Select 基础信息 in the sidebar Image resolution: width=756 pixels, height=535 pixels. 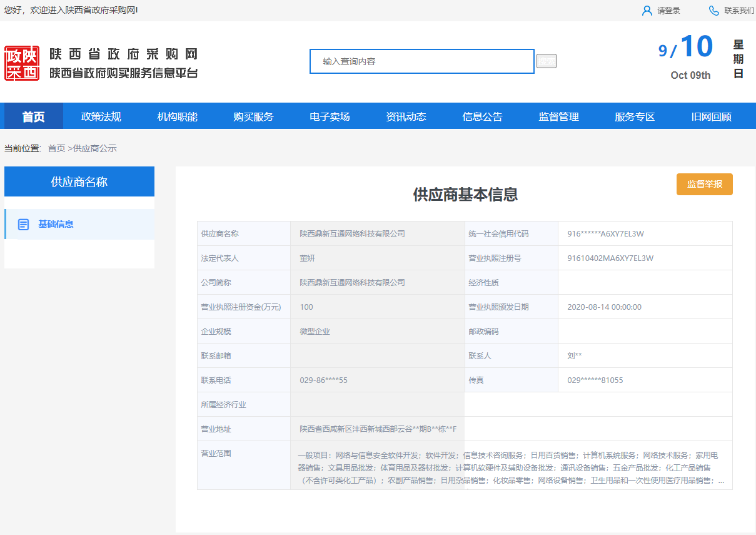pyautogui.click(x=56, y=224)
